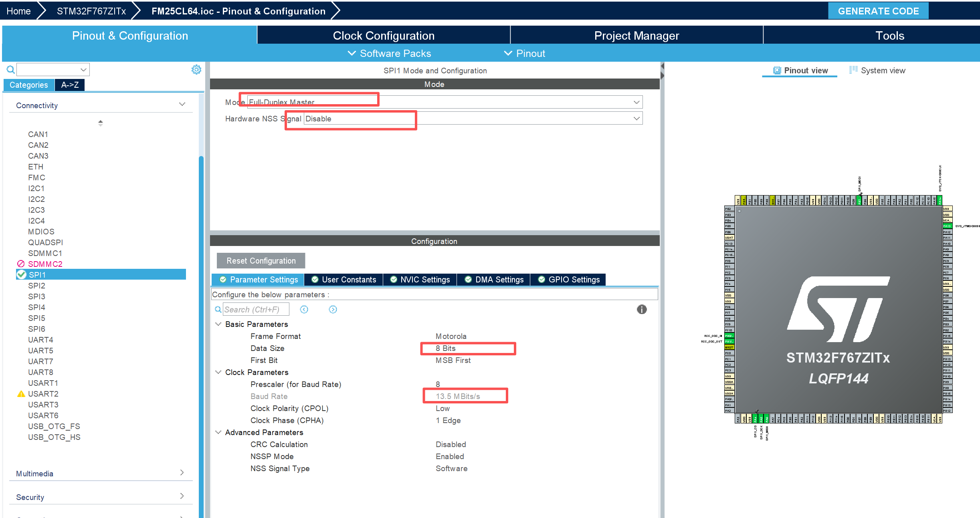Select I2C1 peripheral

[x=36, y=188]
